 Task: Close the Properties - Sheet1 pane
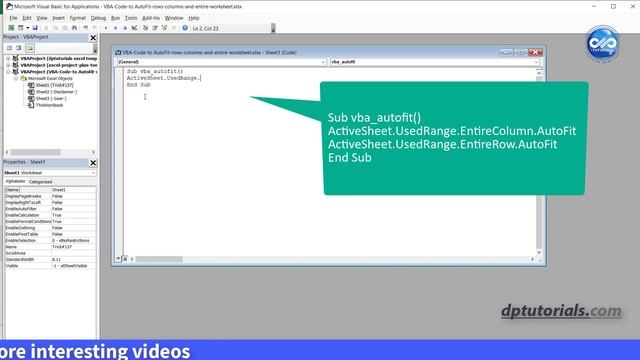tap(93, 163)
